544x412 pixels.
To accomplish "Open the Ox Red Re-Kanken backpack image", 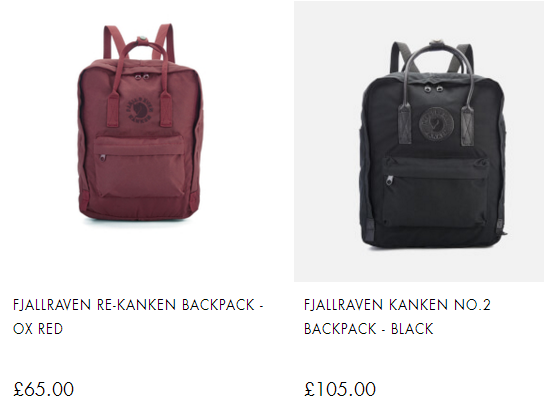I will coord(139,126).
